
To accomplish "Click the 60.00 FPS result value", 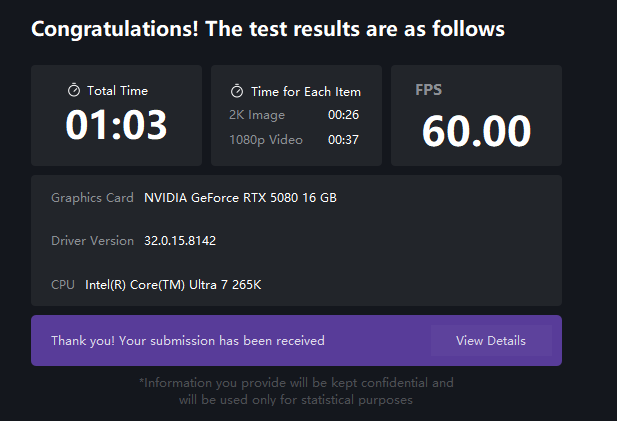I will (476, 131).
